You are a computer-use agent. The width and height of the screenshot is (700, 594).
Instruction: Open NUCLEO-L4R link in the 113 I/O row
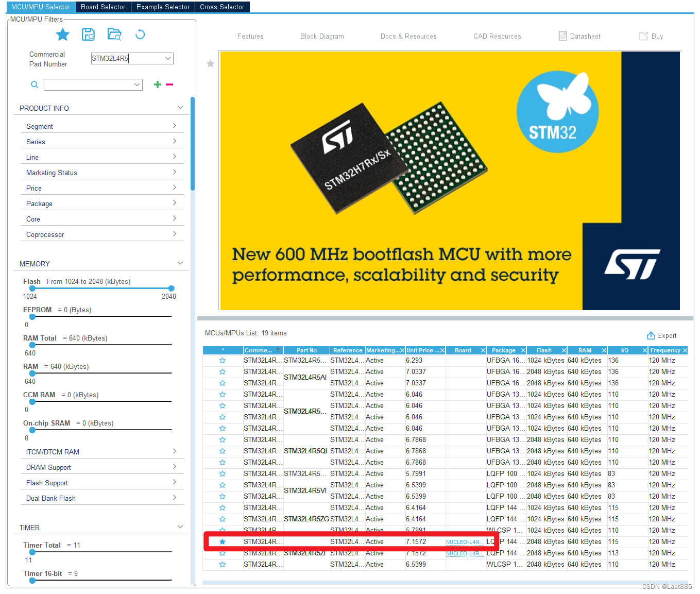(465, 553)
